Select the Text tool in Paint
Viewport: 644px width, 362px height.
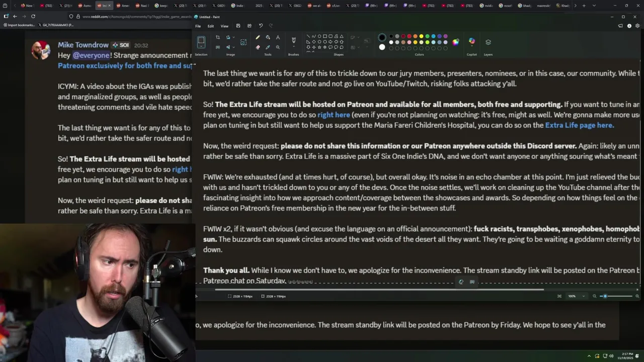[278, 37]
